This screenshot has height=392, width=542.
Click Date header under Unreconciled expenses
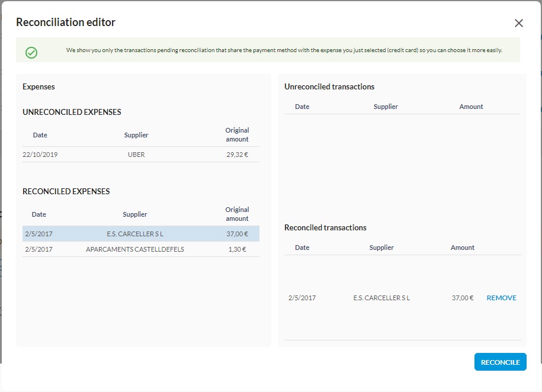(40, 135)
